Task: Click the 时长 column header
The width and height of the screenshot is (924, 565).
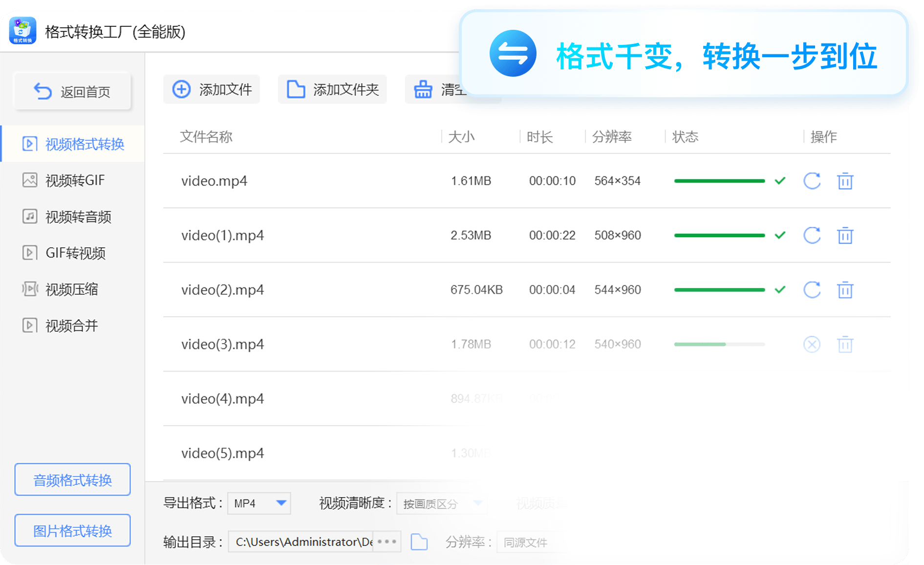Action: 539,136
